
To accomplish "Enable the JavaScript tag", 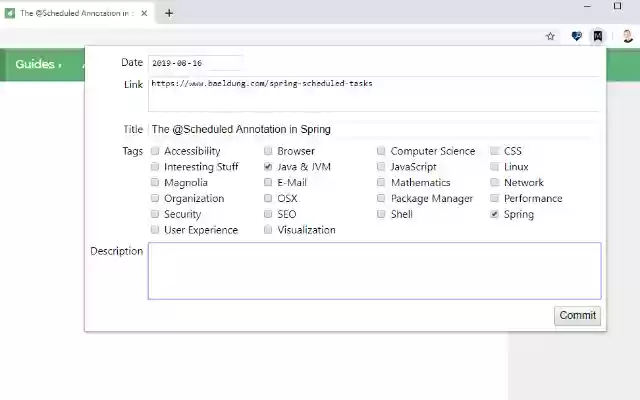I will pos(381,167).
